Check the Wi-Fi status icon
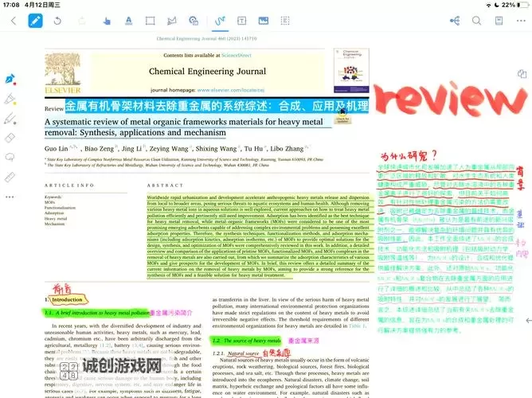Viewport: 532px width, 398px height. click(x=488, y=5)
